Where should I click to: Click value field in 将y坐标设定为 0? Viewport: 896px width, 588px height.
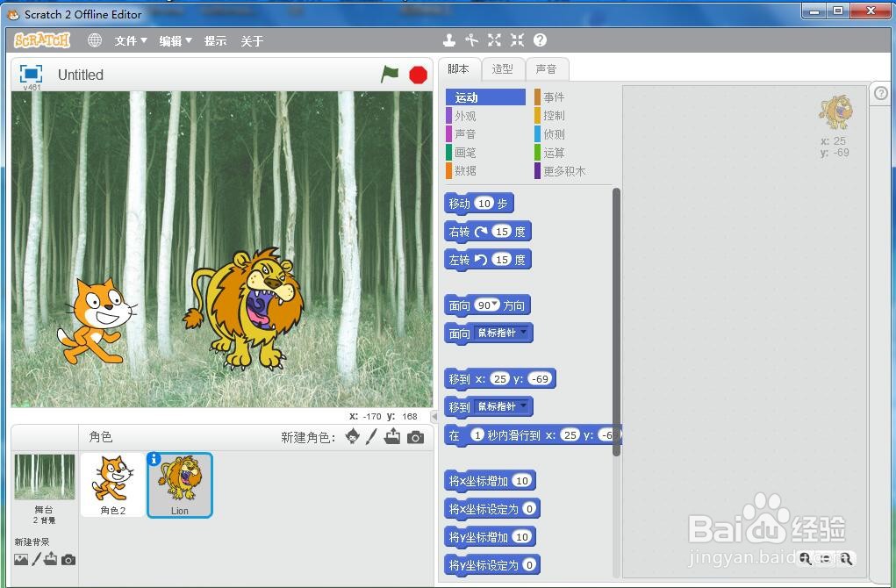[x=529, y=564]
